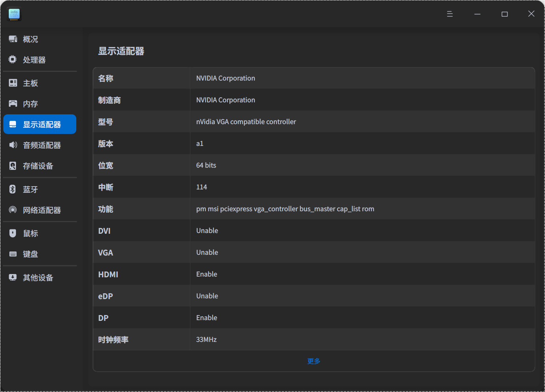Click the Enable value in DP row
The width and height of the screenshot is (545, 392).
click(x=207, y=318)
